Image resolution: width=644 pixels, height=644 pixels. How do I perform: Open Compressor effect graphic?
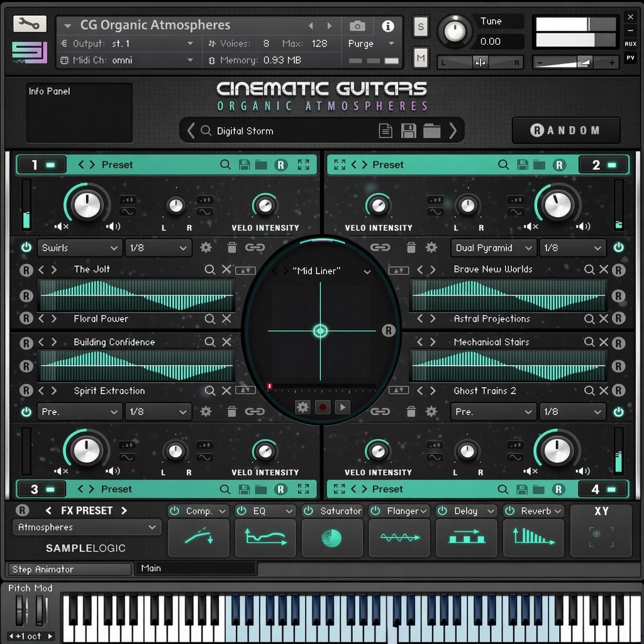pyautogui.click(x=198, y=537)
